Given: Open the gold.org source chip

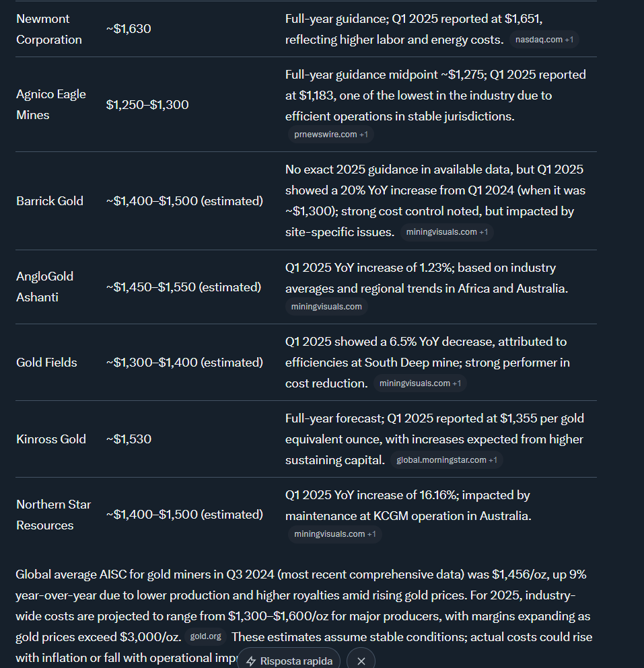Looking at the screenshot, I should pyautogui.click(x=205, y=636).
